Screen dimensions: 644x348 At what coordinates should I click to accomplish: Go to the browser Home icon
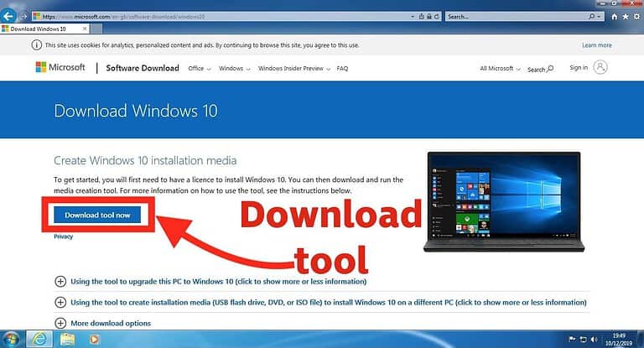point(615,17)
